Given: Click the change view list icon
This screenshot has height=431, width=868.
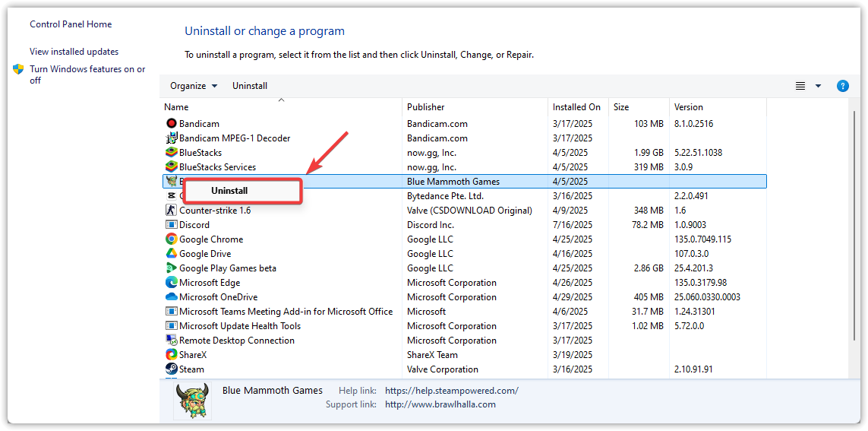Looking at the screenshot, I should click(800, 86).
